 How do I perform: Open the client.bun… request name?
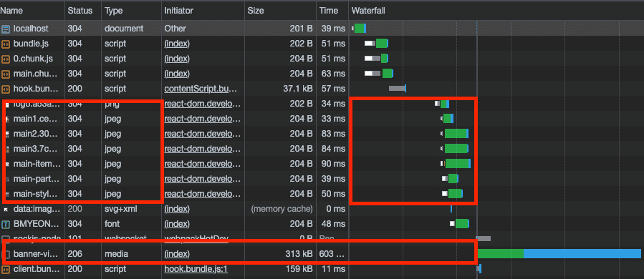[37, 269]
